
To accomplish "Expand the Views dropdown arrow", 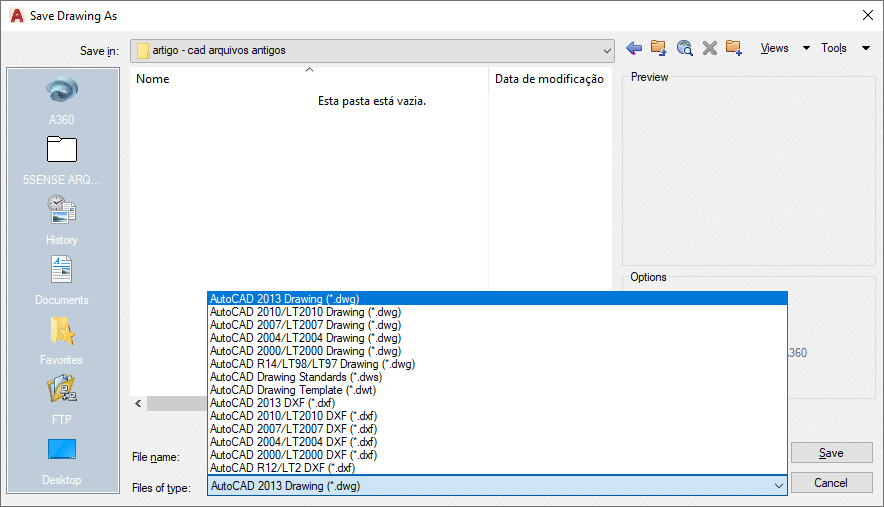I will pyautogui.click(x=806, y=49).
